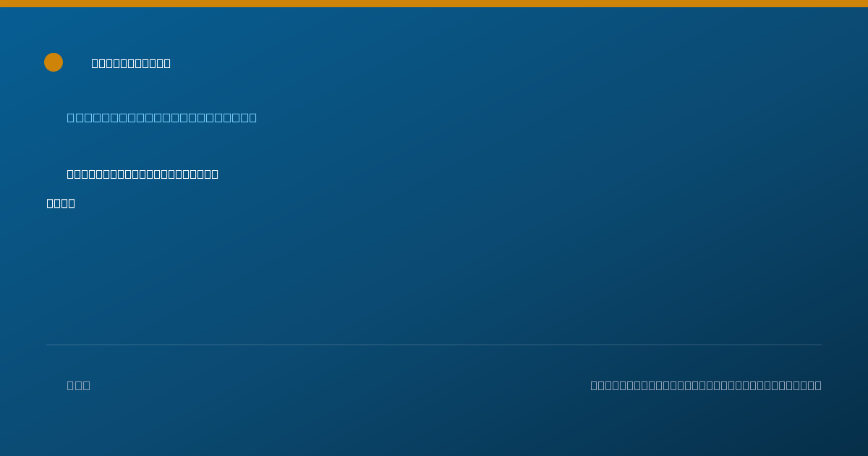
Task: Click the orange bar along the top edge
Action: (x=434, y=4)
